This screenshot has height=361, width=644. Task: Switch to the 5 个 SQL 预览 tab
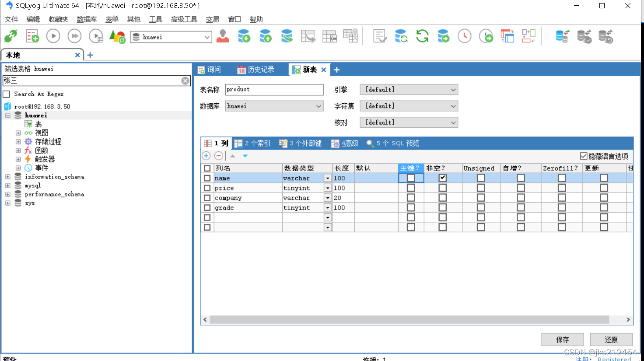click(x=393, y=143)
